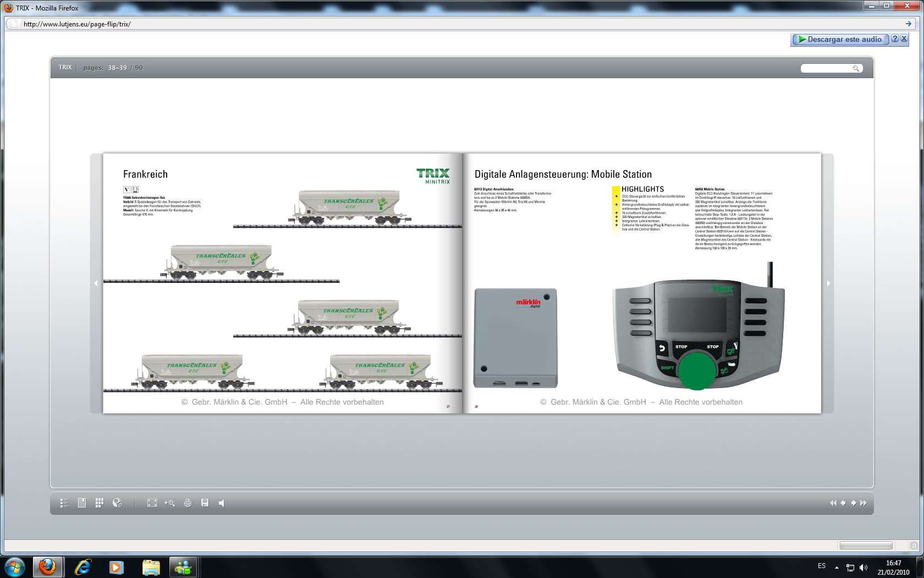Screen dimensions: 924x578
Task: Go to the next page arrow in toolbar
Action: pos(854,503)
